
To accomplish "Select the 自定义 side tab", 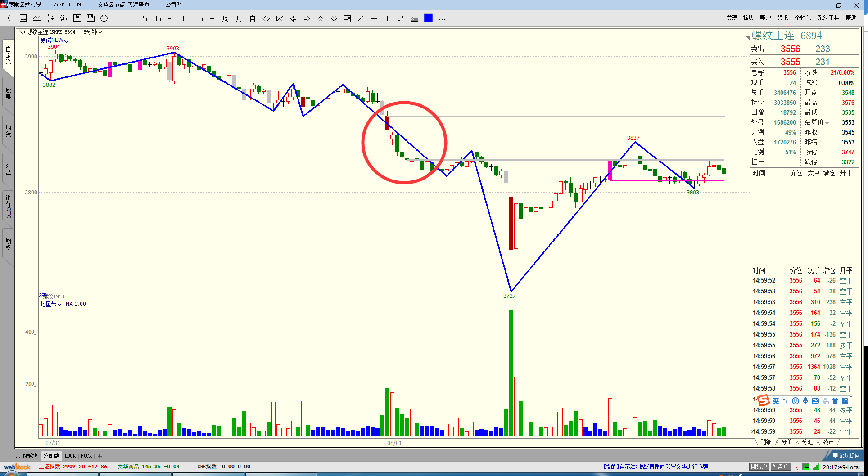I will (x=8, y=56).
